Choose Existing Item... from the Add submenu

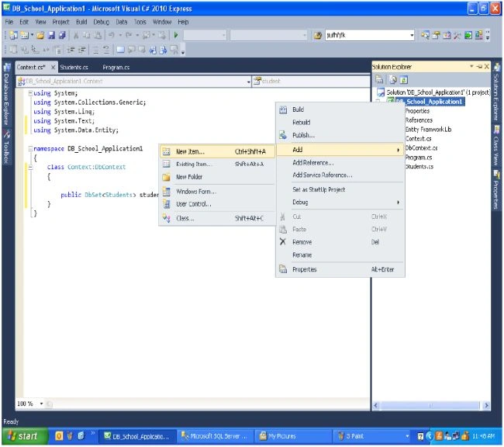coord(217,164)
